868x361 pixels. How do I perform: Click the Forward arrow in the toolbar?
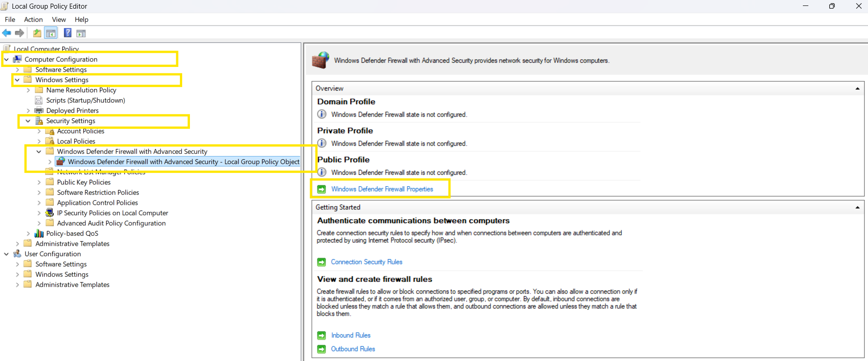(x=20, y=33)
